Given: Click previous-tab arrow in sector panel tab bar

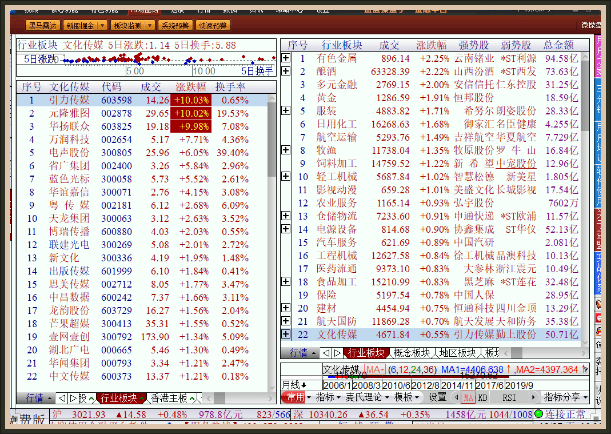Looking at the screenshot, I should click(327, 353).
